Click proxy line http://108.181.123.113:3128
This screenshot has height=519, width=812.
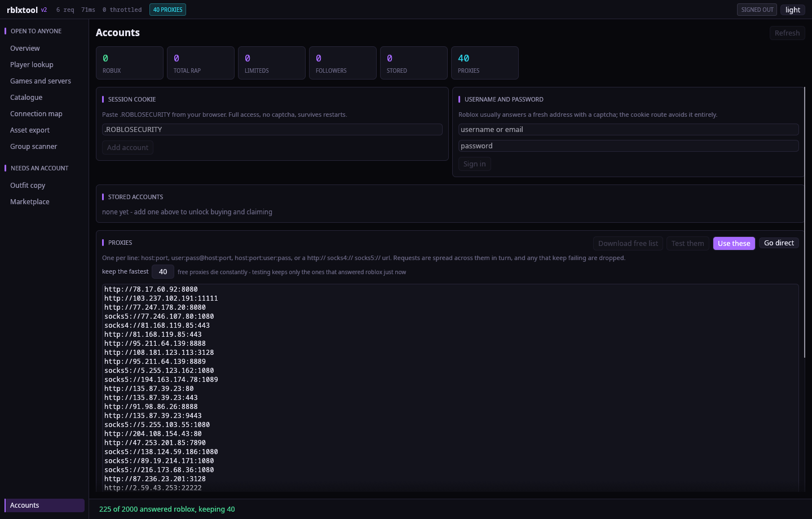(x=159, y=353)
